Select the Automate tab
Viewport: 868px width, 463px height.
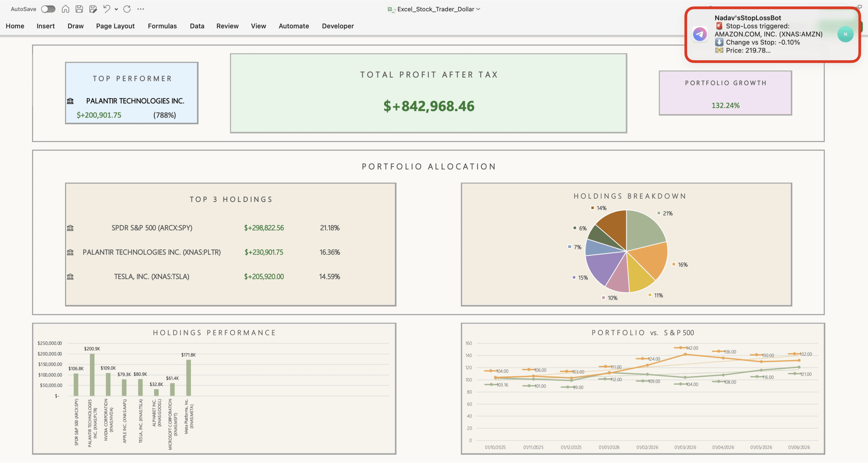coord(293,26)
